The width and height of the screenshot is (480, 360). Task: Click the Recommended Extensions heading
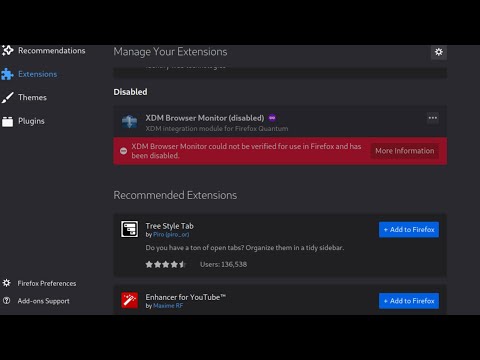click(x=175, y=195)
